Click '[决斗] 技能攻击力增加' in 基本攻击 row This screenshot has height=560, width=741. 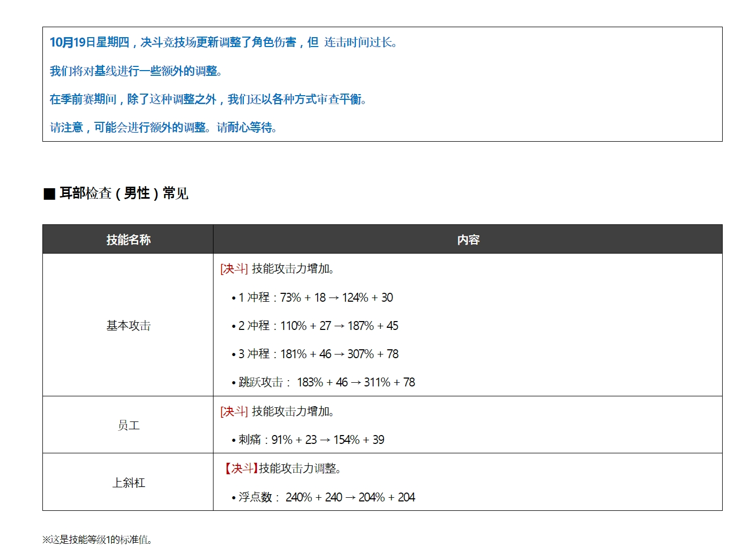coord(277,269)
